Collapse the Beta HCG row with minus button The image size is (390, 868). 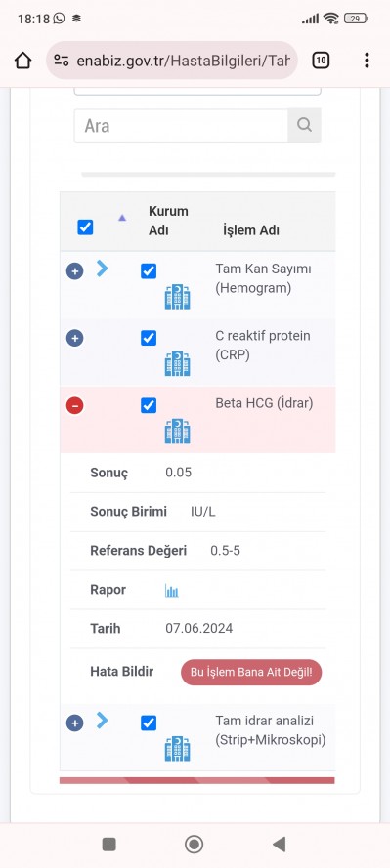coord(75,406)
